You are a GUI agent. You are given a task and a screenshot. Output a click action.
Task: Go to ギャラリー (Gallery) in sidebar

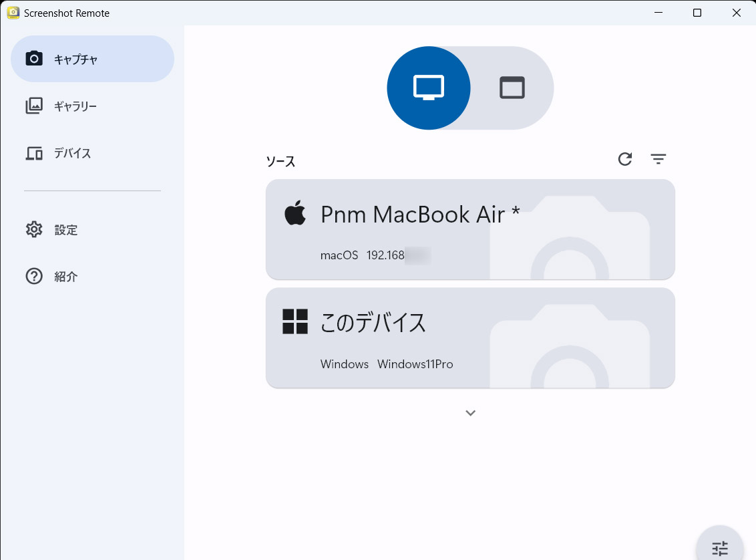(92, 106)
